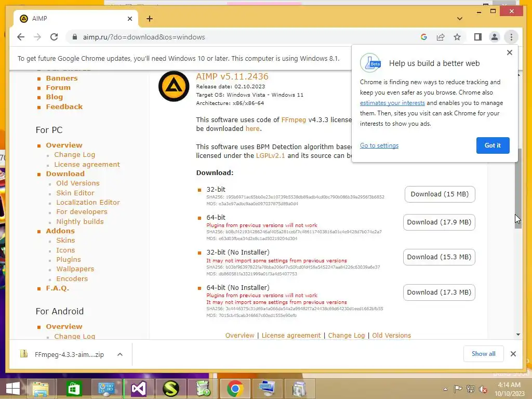Image resolution: width=532 pixels, height=399 pixels.
Task: Close the downloads bar
Action: coord(513,354)
